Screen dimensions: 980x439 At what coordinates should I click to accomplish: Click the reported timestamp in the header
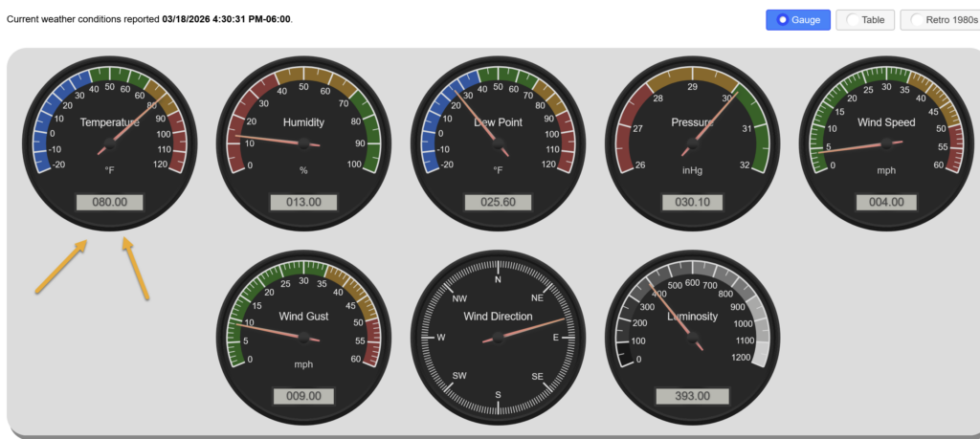pyautogui.click(x=226, y=19)
